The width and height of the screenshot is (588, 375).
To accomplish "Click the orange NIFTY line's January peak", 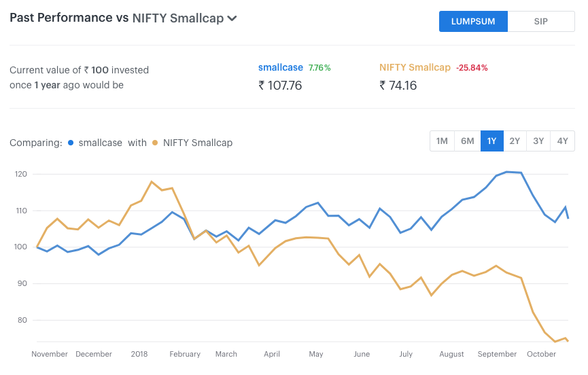I will (x=152, y=181).
